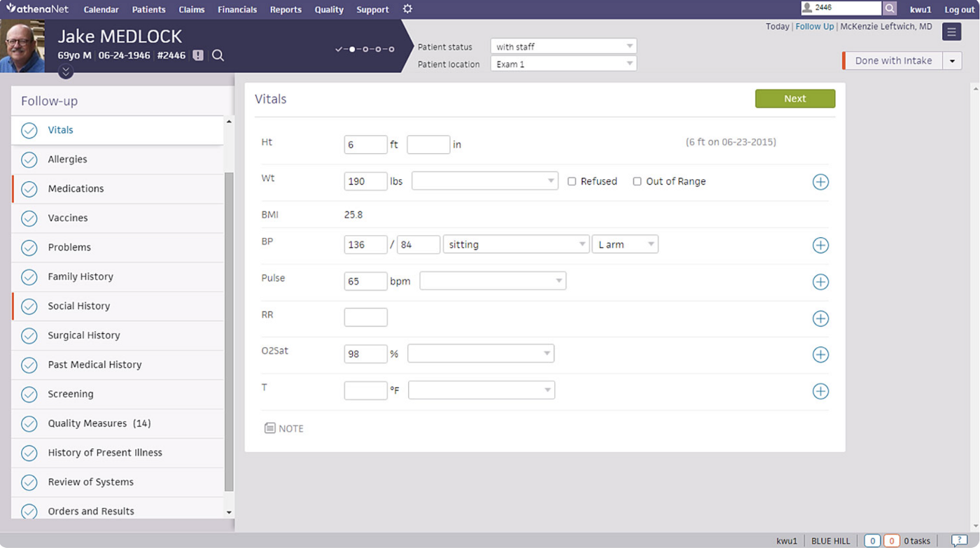Click the green Next button
The width and height of the screenshot is (980, 550).
[x=795, y=99]
